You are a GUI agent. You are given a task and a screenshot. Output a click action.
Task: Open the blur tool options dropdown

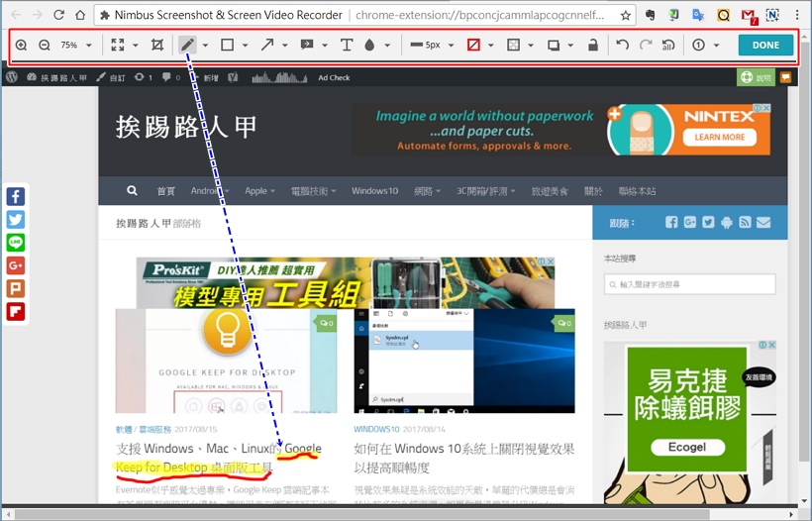[x=387, y=45]
